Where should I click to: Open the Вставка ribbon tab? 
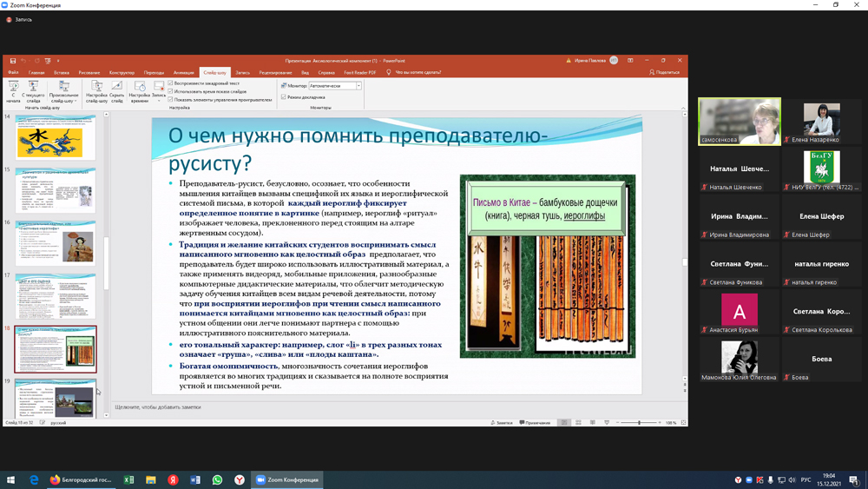(62, 73)
